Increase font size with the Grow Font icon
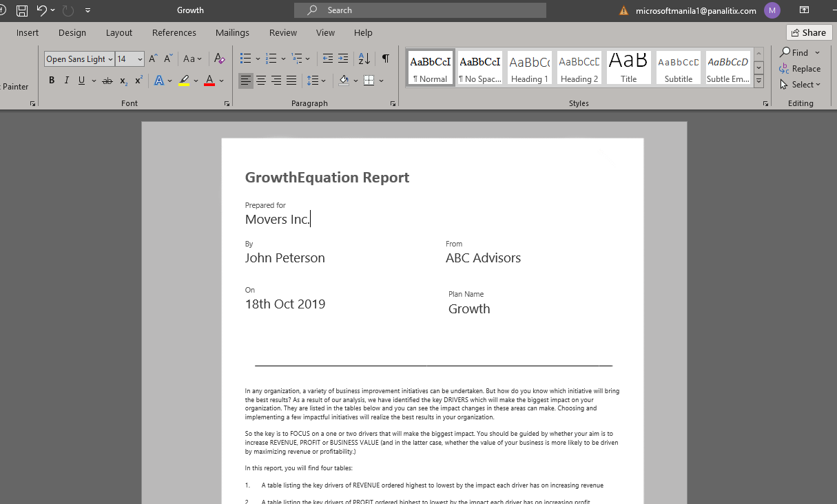The width and height of the screenshot is (837, 504). (x=154, y=59)
